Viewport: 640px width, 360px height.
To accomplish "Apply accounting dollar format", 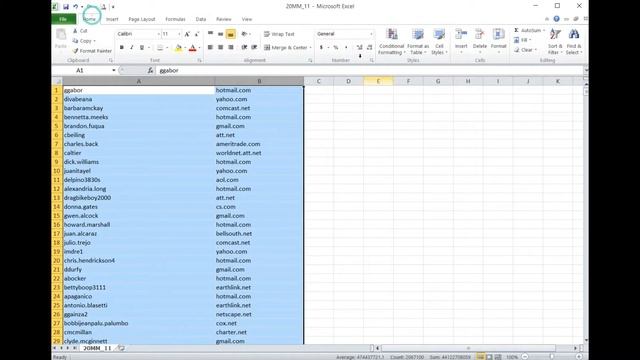I will click(x=322, y=48).
